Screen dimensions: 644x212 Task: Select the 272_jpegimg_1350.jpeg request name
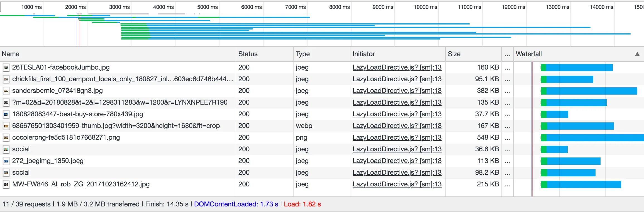click(x=48, y=161)
